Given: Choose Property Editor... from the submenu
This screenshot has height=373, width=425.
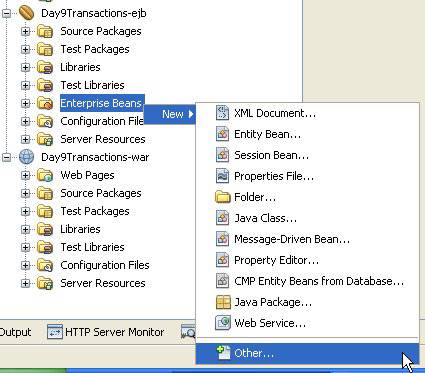Looking at the screenshot, I should click(307, 260).
